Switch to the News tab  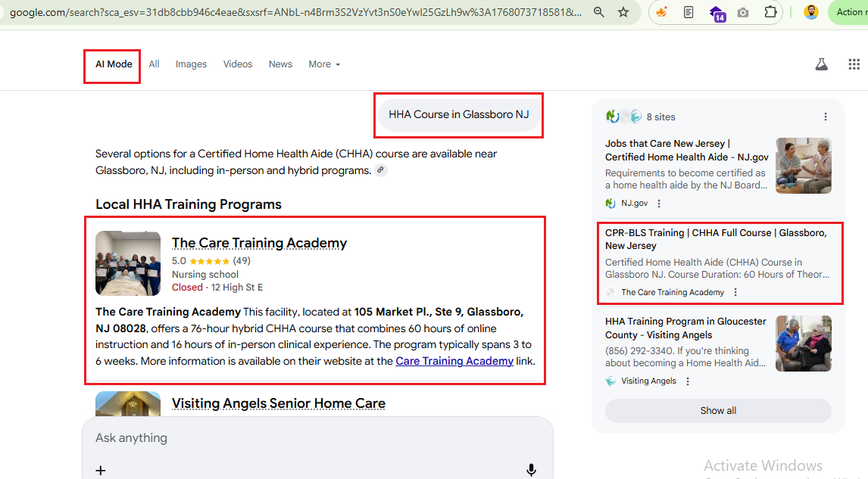pyautogui.click(x=280, y=64)
